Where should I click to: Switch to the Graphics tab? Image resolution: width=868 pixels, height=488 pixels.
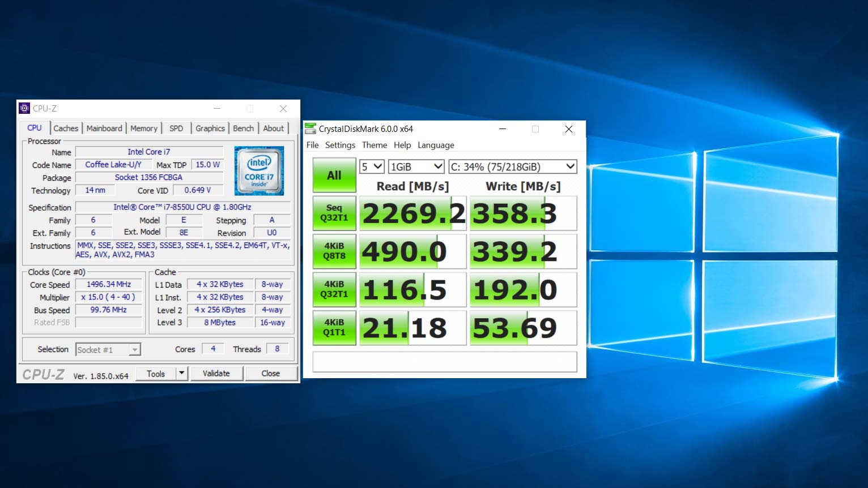coord(210,129)
